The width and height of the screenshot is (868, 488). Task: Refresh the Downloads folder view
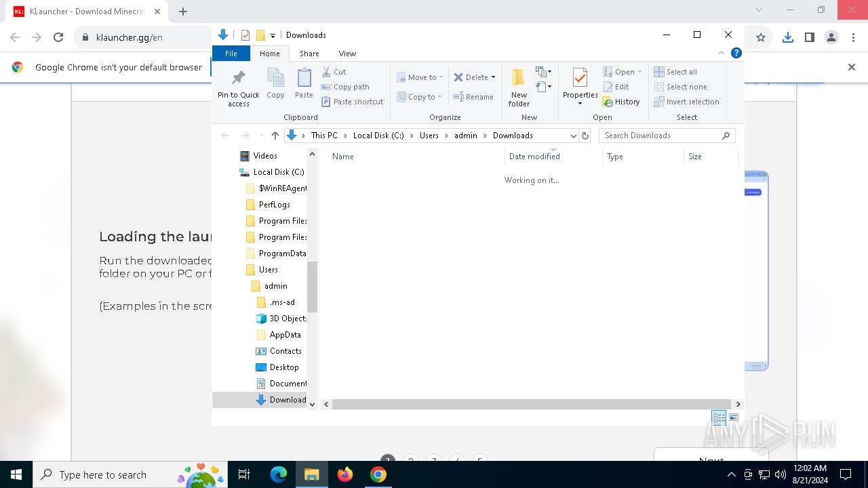pyautogui.click(x=585, y=136)
